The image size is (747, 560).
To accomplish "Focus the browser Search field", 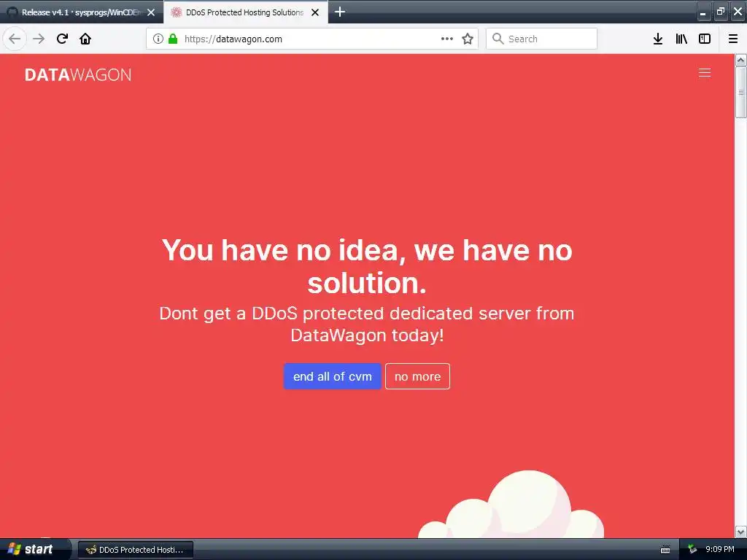I will pyautogui.click(x=542, y=39).
